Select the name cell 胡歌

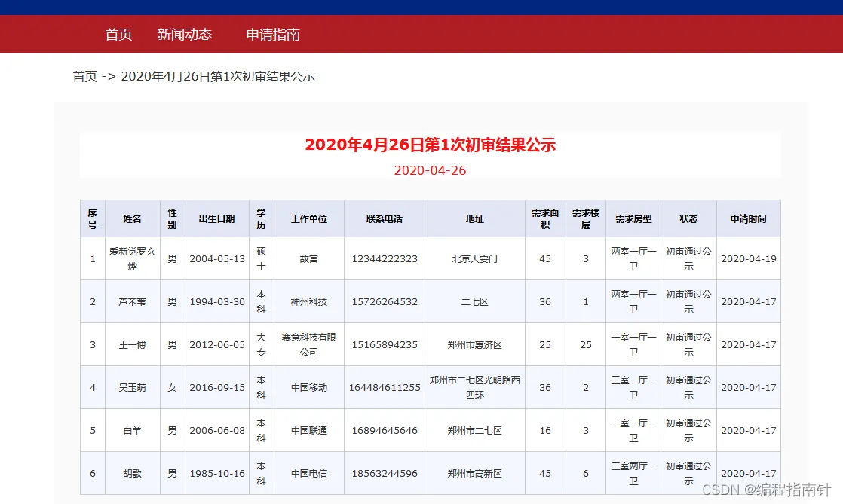(132, 473)
